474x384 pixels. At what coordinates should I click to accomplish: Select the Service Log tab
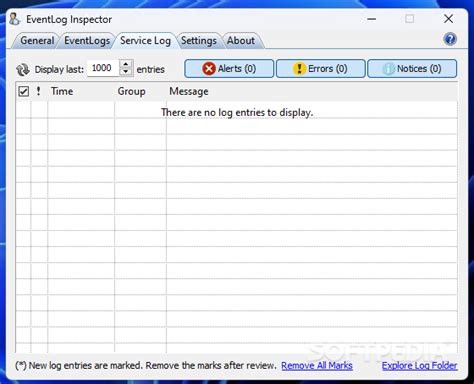point(145,41)
